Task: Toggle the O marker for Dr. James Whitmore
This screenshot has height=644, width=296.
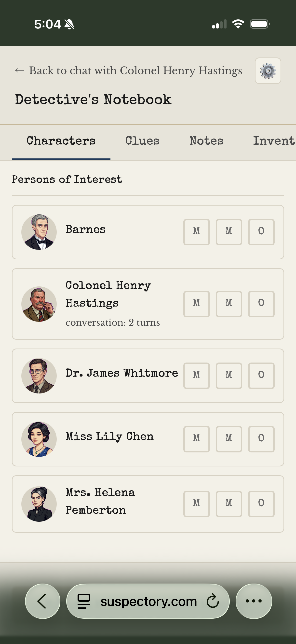Action: (261, 376)
